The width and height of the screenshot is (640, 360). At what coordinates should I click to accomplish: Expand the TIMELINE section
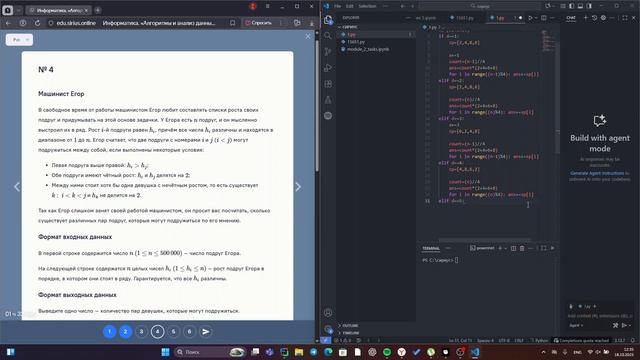(350, 333)
